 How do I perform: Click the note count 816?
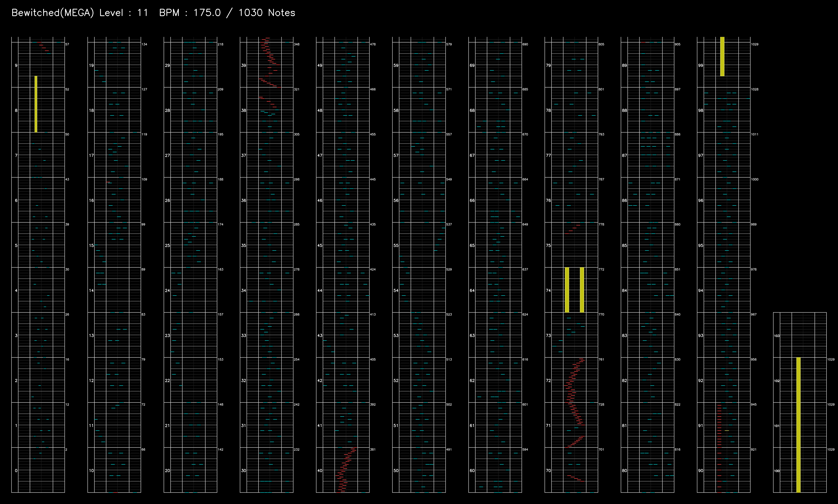[678, 449]
